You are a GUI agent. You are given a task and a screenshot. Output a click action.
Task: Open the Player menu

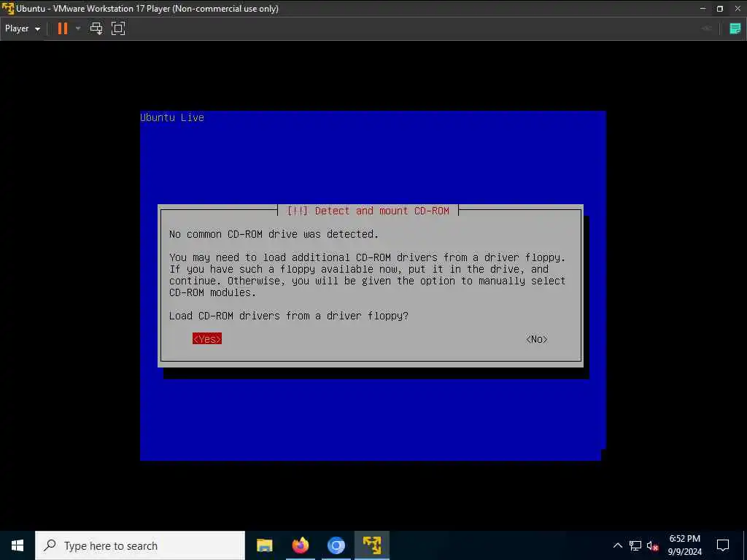pos(23,28)
